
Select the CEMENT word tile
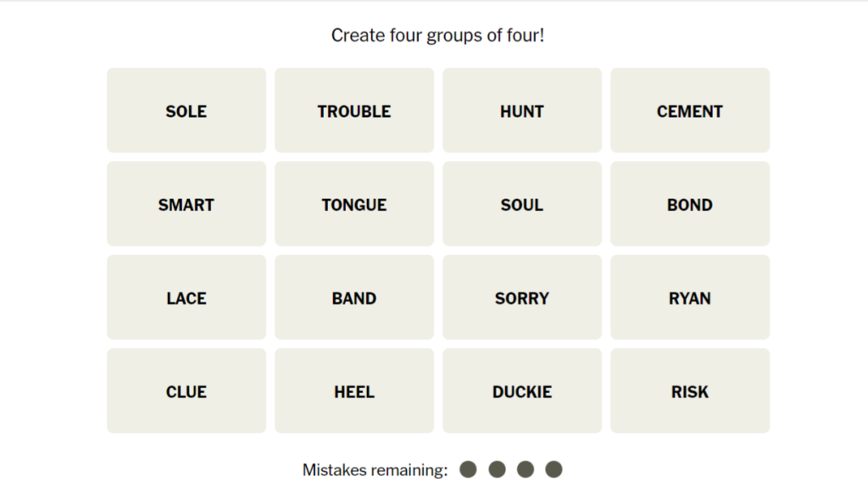(690, 111)
